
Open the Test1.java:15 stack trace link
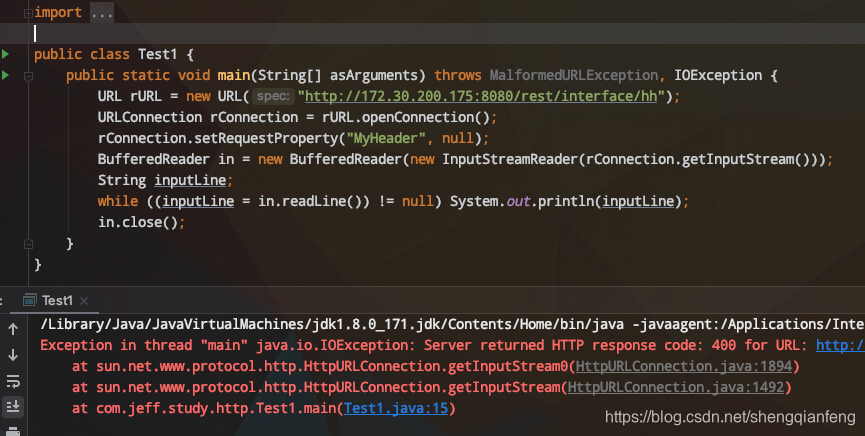(396, 408)
